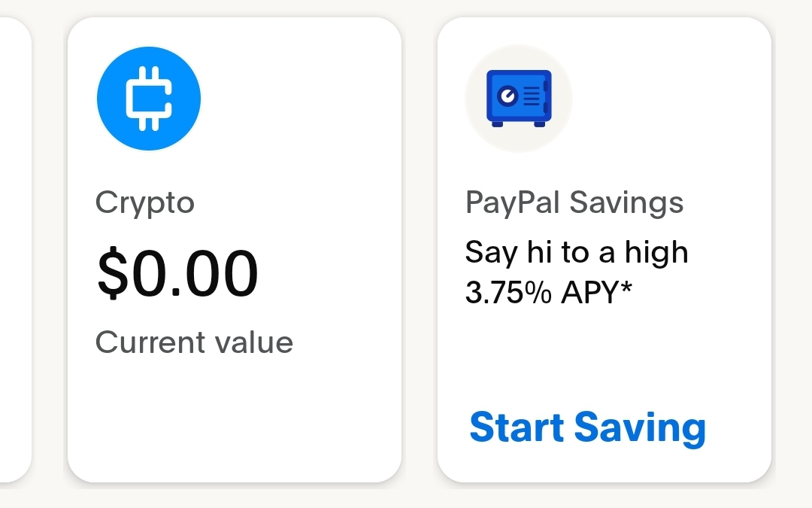The image size is (812, 508).
Task: Open the Crypto card
Action: 235,250
